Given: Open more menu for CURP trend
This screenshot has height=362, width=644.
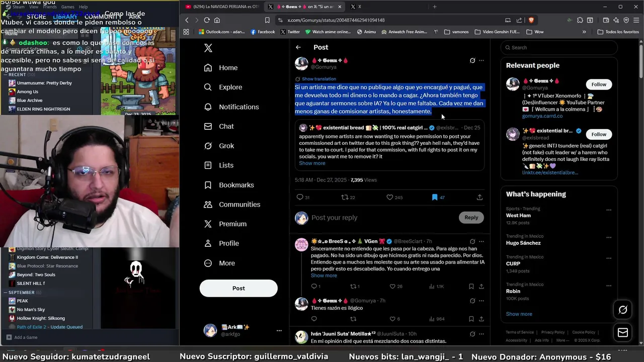Looking at the screenshot, I should click(x=609, y=258).
